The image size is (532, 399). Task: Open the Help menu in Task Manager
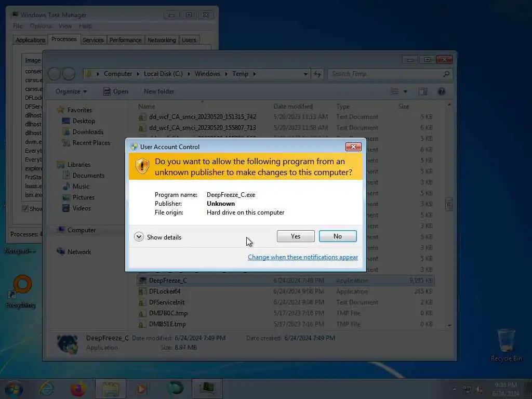pos(85,26)
